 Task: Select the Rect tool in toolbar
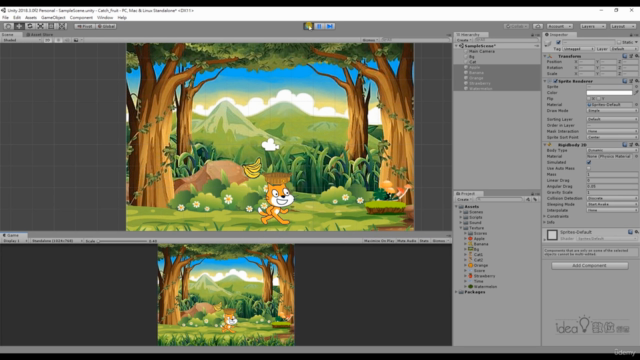pos(51,26)
